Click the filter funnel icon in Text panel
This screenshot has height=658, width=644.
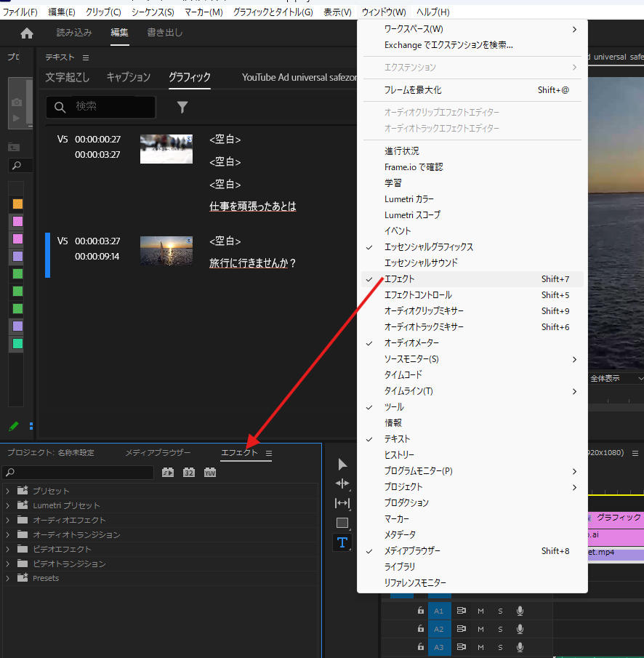coord(182,107)
